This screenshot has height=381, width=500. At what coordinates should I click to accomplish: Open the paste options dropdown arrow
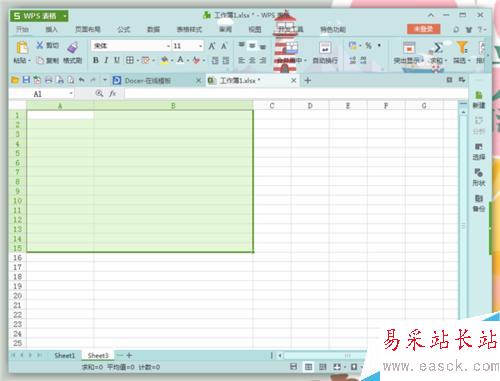tap(29, 61)
